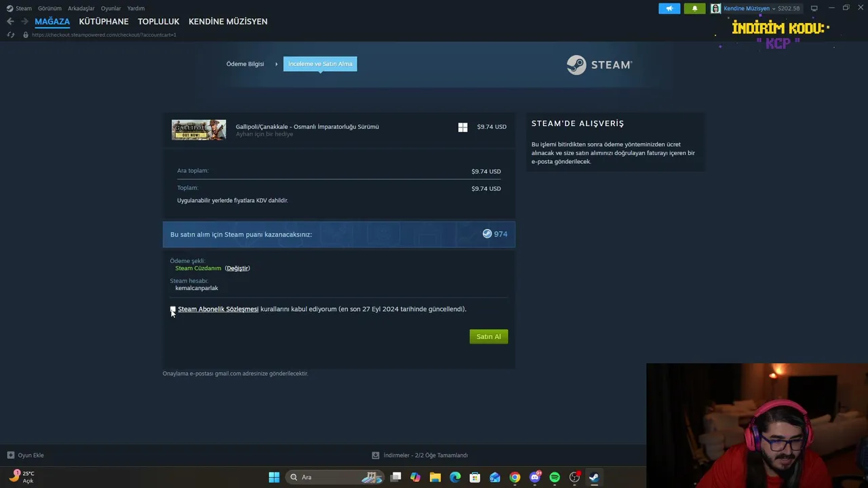
Task: Click the Oyun Ekle button
Action: 25,455
